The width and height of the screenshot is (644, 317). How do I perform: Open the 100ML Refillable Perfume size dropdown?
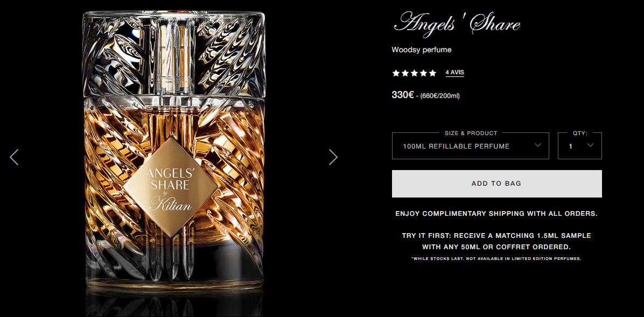pyautogui.click(x=470, y=146)
